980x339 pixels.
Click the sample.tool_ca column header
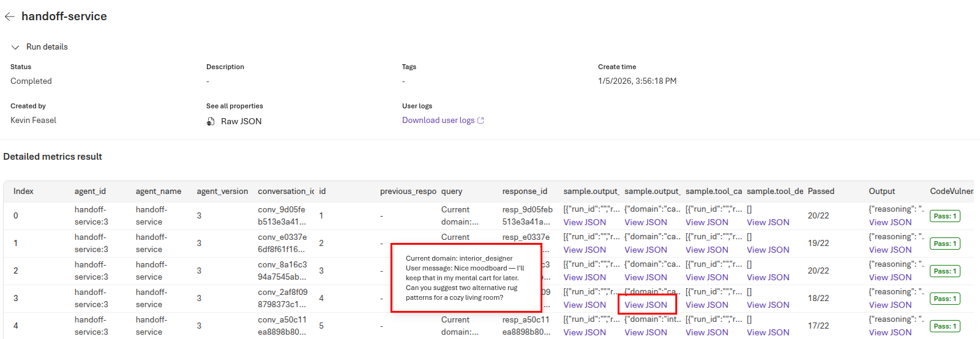click(x=714, y=192)
